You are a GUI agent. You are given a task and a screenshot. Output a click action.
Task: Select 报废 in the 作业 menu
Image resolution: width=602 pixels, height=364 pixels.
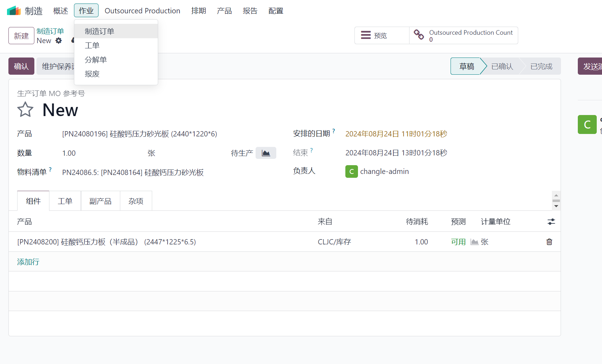point(92,74)
